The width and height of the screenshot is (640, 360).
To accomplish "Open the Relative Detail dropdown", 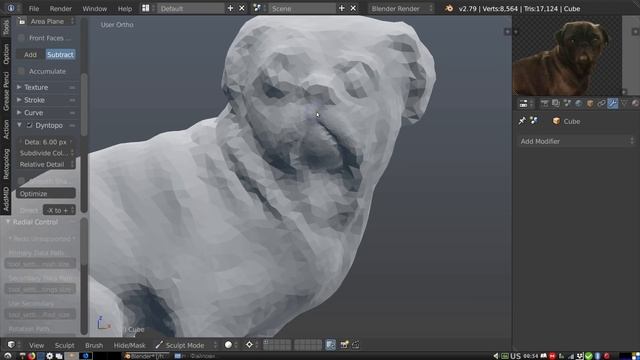I will coord(46,164).
